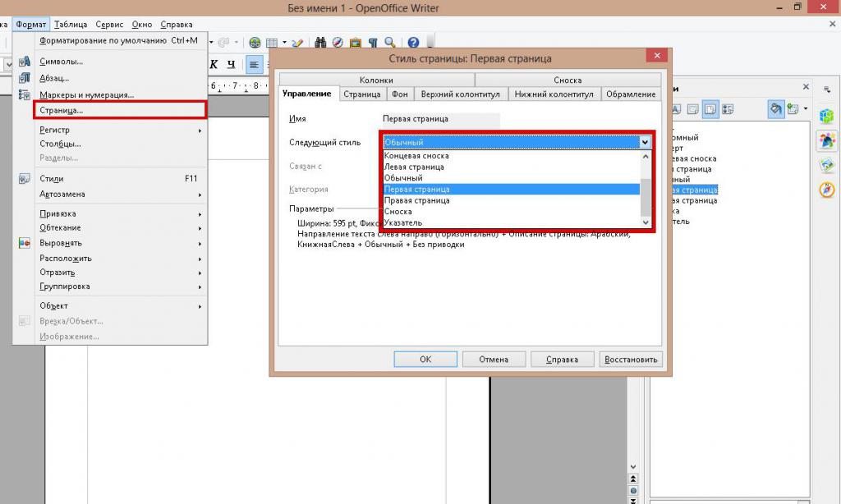The image size is (841, 504).
Task: Open the Gallery picture icon in toolbar
Action: tap(355, 43)
